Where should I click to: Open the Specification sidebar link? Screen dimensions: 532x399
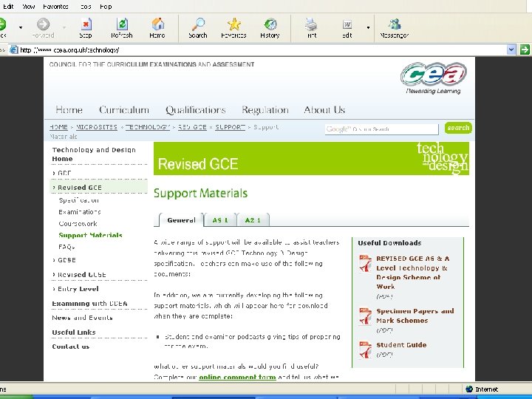tap(79, 200)
